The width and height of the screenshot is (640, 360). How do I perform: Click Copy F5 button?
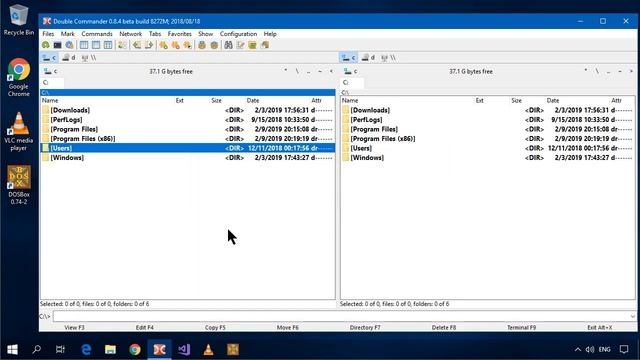coord(215,327)
